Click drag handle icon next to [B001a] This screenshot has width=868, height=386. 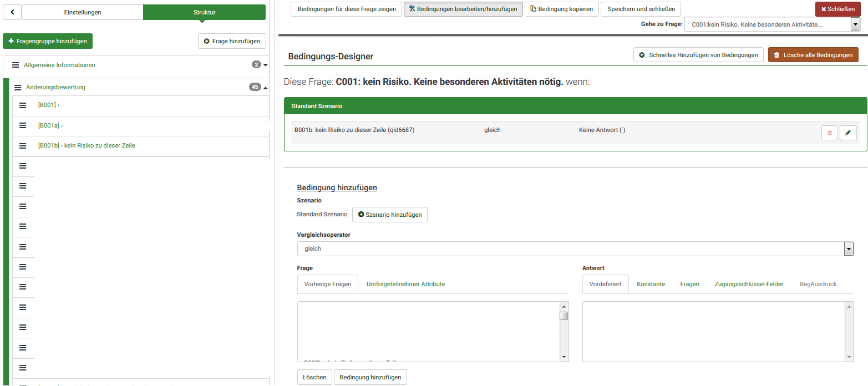(x=23, y=125)
